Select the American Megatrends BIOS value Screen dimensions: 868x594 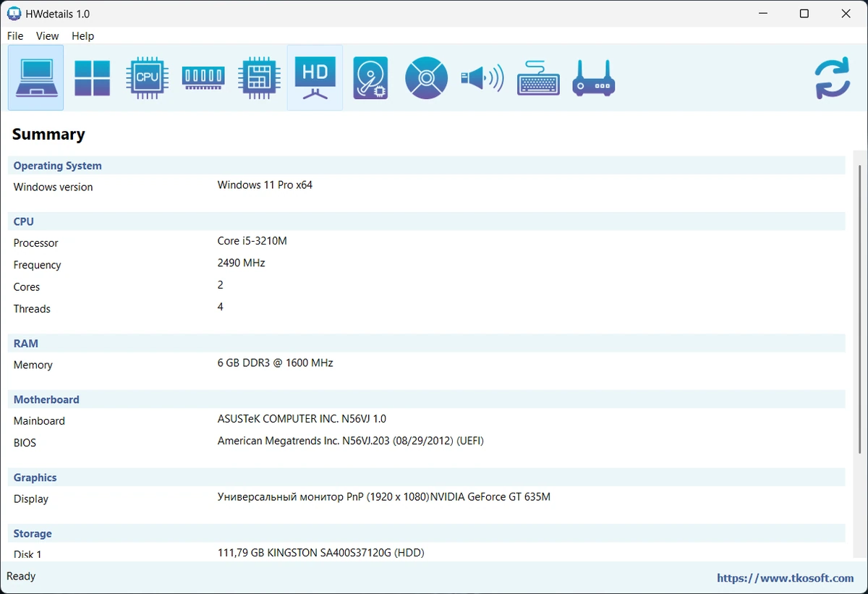pyautogui.click(x=351, y=441)
